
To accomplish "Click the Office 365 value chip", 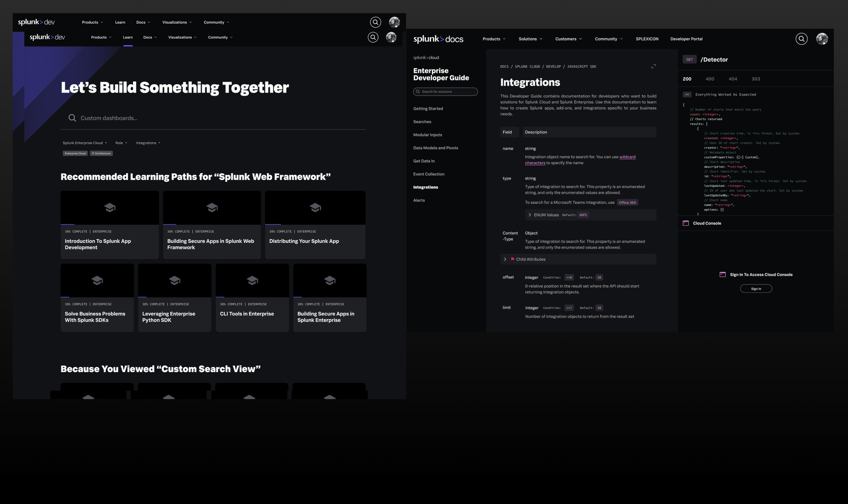I will point(627,202).
